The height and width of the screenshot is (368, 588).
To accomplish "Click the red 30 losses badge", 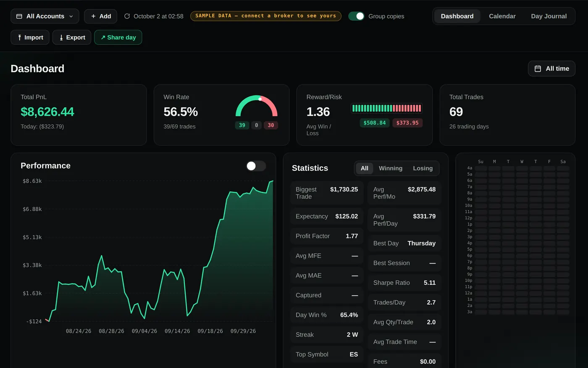I will tap(271, 125).
